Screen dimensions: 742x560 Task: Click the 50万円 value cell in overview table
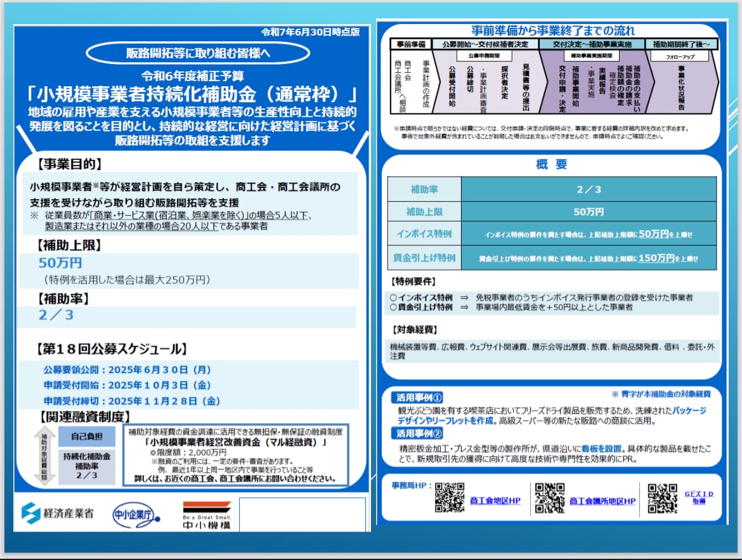coord(589,212)
